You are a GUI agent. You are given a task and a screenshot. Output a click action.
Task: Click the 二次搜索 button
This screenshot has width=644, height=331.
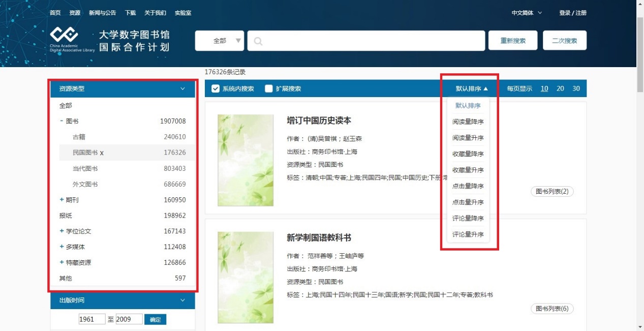(564, 41)
